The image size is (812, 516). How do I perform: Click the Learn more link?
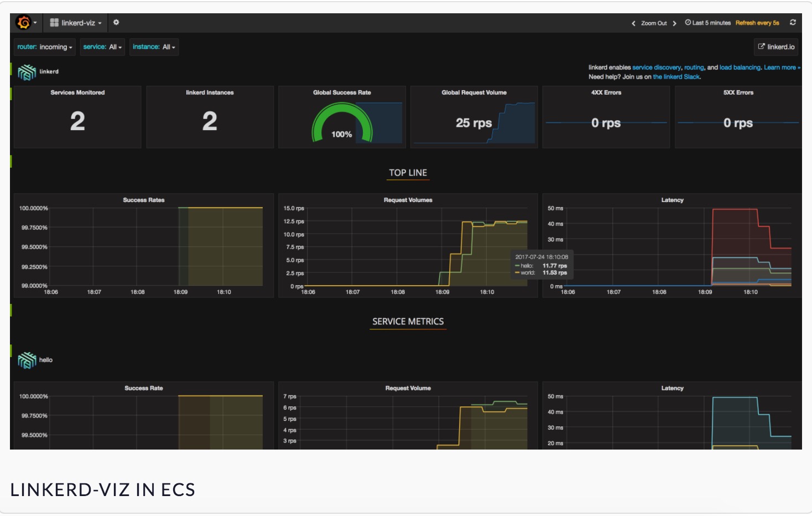(x=782, y=68)
